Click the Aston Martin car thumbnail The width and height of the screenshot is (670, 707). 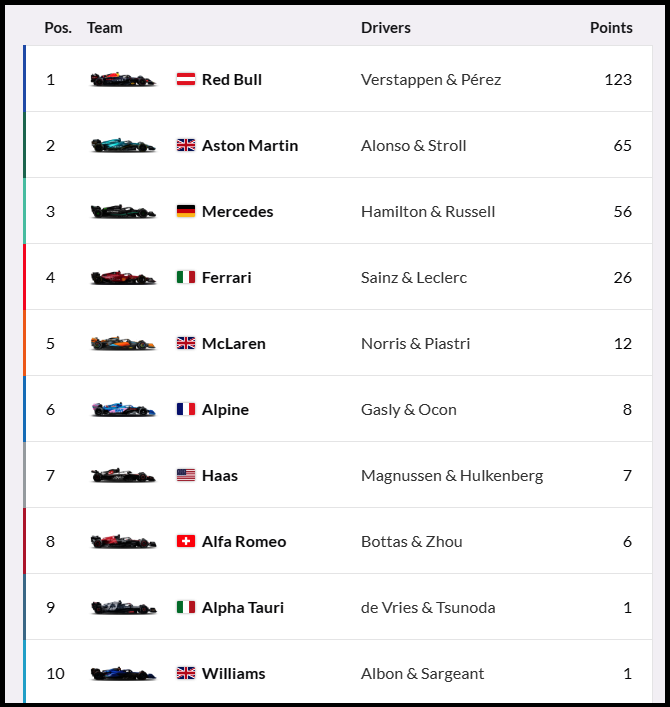pos(123,145)
